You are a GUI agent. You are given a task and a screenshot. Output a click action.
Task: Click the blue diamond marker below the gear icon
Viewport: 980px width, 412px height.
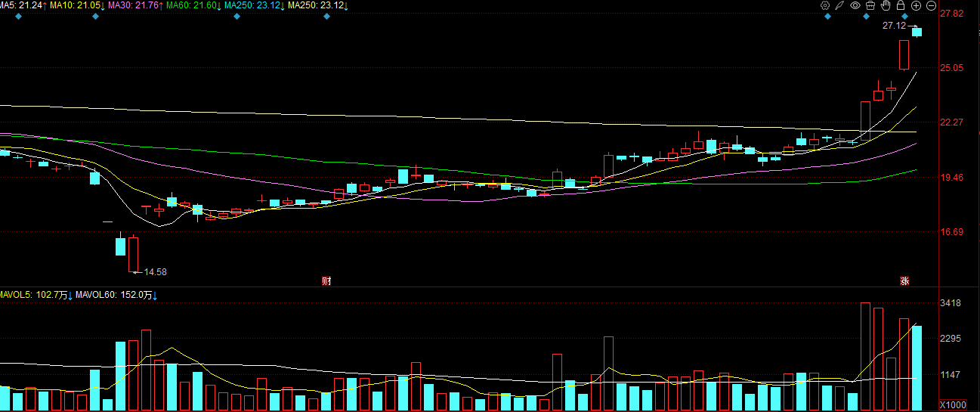(827, 17)
